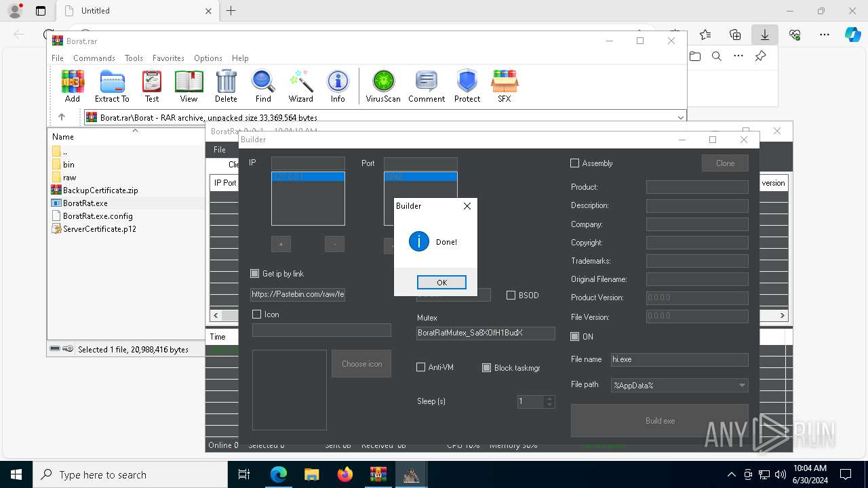This screenshot has height=488, width=868.
Task: Click the Product field
Action: click(x=697, y=186)
